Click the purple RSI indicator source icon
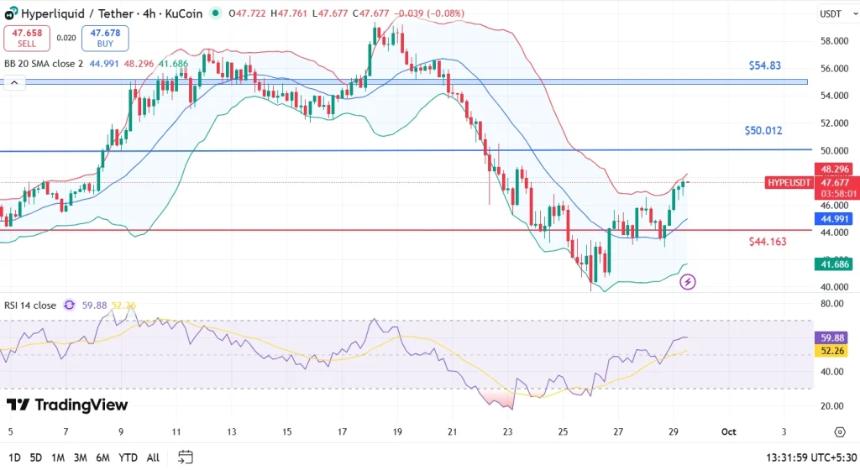The height and width of the screenshot is (470, 860). (x=70, y=306)
